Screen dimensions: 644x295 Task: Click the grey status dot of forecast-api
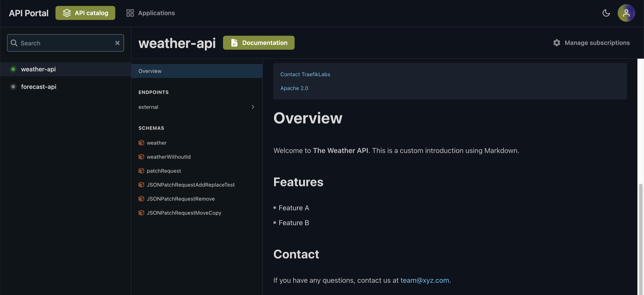click(x=13, y=86)
